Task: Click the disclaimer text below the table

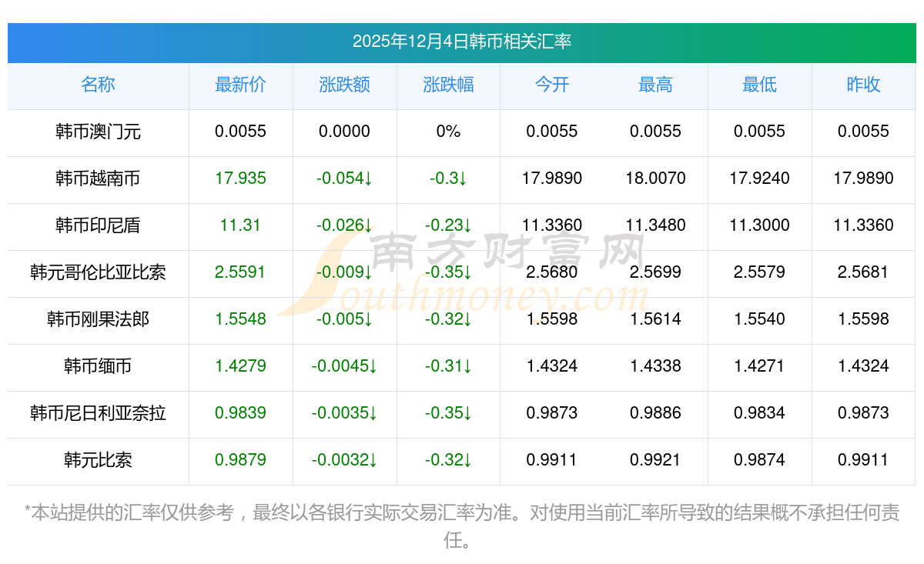Action: pos(462,526)
